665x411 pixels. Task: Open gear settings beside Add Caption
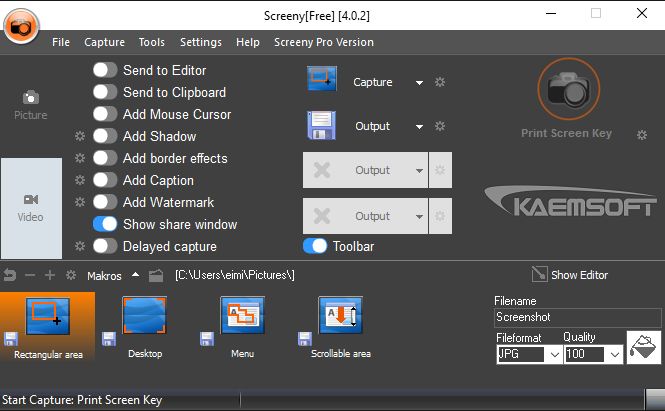[x=80, y=180]
